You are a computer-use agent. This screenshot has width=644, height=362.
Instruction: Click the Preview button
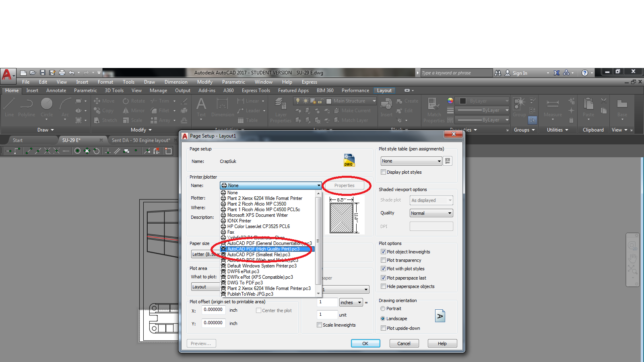[201, 343]
